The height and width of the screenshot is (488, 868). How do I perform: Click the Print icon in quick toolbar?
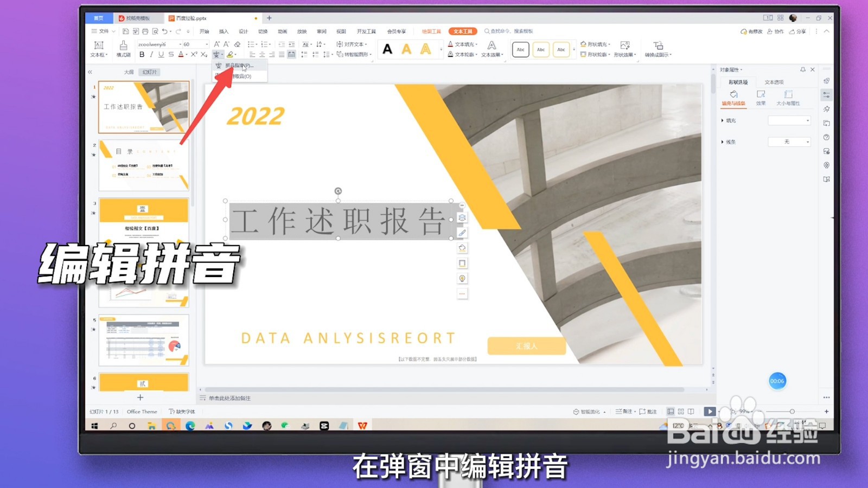(x=145, y=31)
